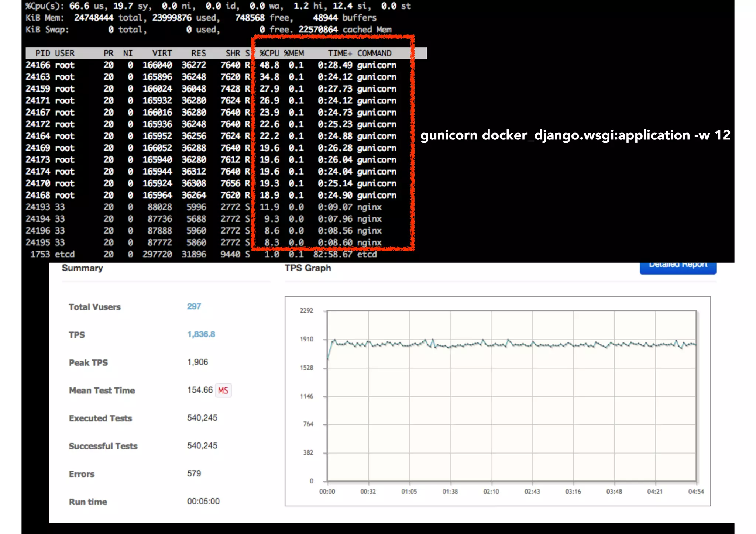Click the %MEM column header
The width and height of the screenshot is (756, 534).
(x=294, y=53)
